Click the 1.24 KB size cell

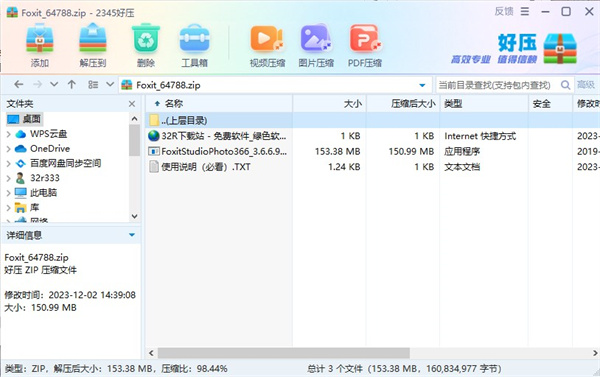(x=344, y=167)
